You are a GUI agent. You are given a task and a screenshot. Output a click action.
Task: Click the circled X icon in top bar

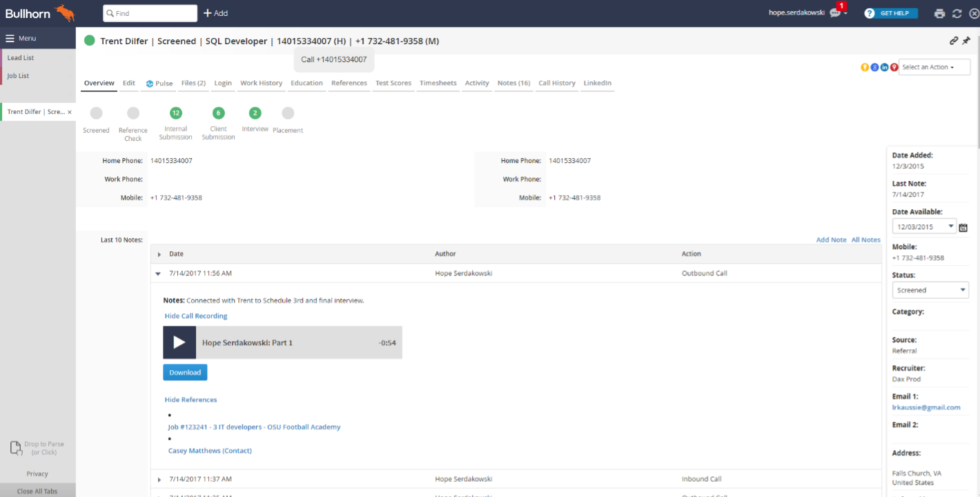coord(974,13)
